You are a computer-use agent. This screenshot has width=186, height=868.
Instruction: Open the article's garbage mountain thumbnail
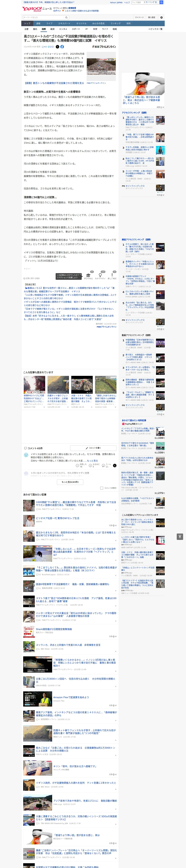(101, 66)
